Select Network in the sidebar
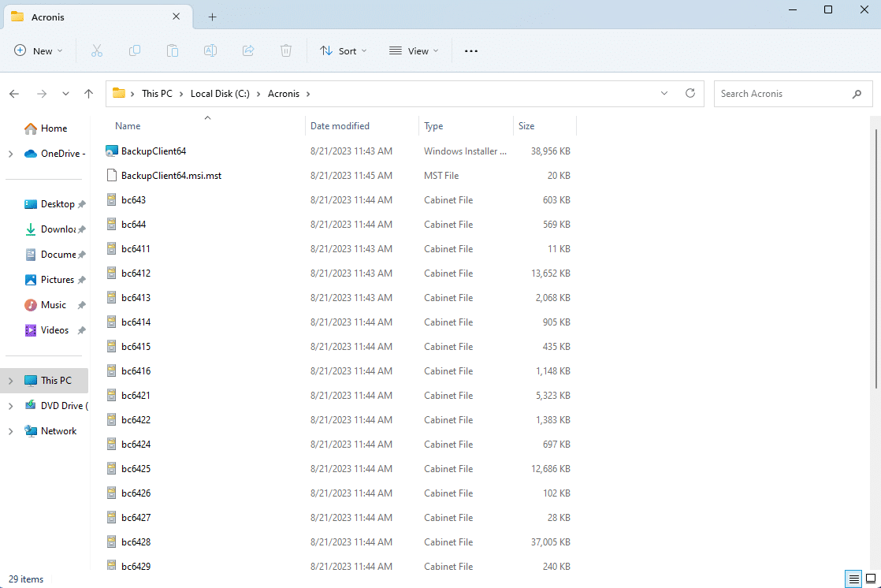881x588 pixels. click(x=57, y=430)
